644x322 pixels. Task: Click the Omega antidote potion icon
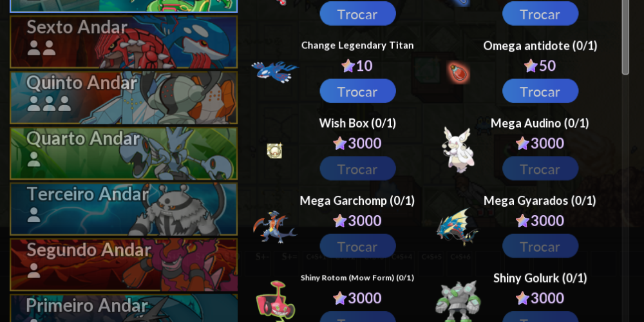[458, 73]
